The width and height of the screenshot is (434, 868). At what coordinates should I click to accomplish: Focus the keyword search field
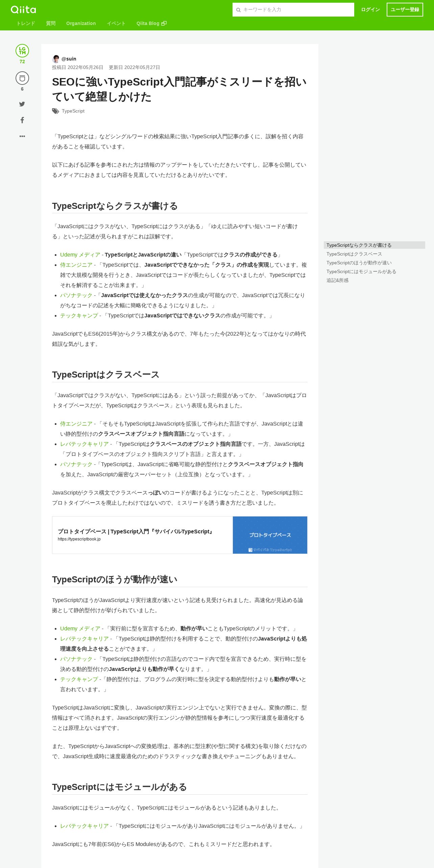coord(293,10)
